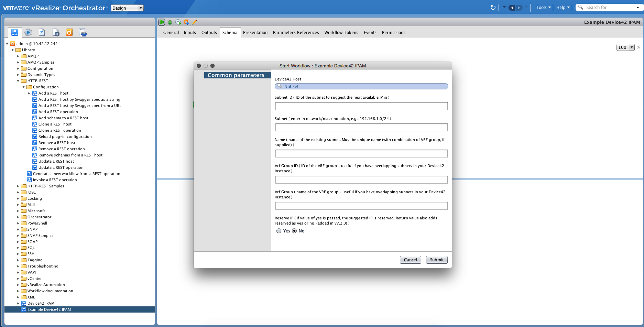Viewport: 644px width, 327px height.
Task: Expand the vCenter folder
Action: 18,279
